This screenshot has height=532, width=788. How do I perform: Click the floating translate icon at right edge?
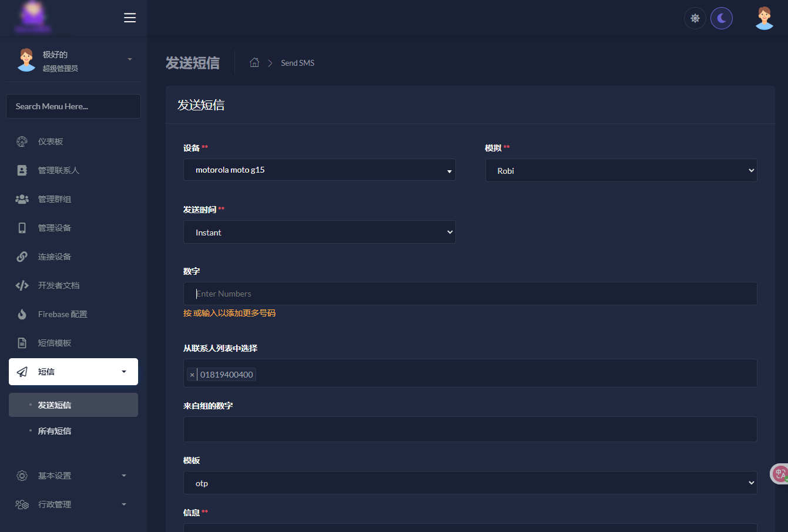click(779, 473)
